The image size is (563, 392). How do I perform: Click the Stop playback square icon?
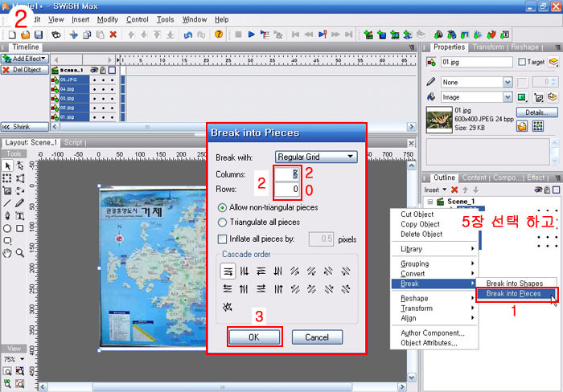pos(238,35)
